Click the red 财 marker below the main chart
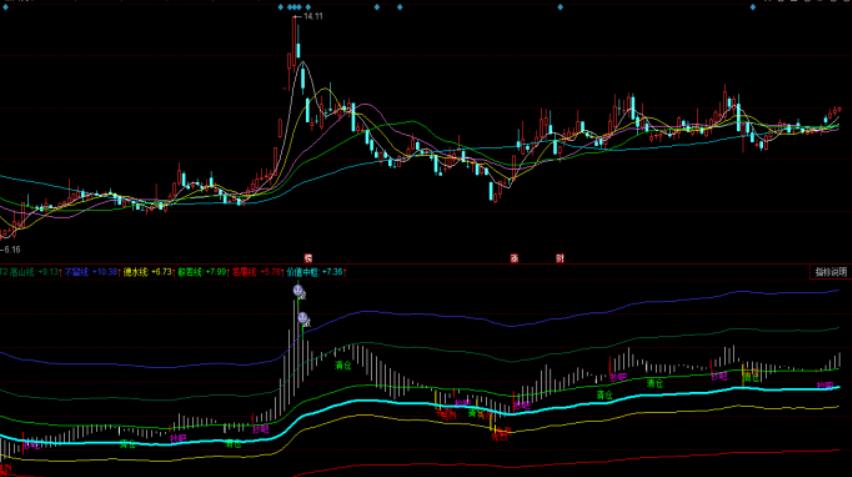Screen dimensions: 852x477 click(x=560, y=258)
